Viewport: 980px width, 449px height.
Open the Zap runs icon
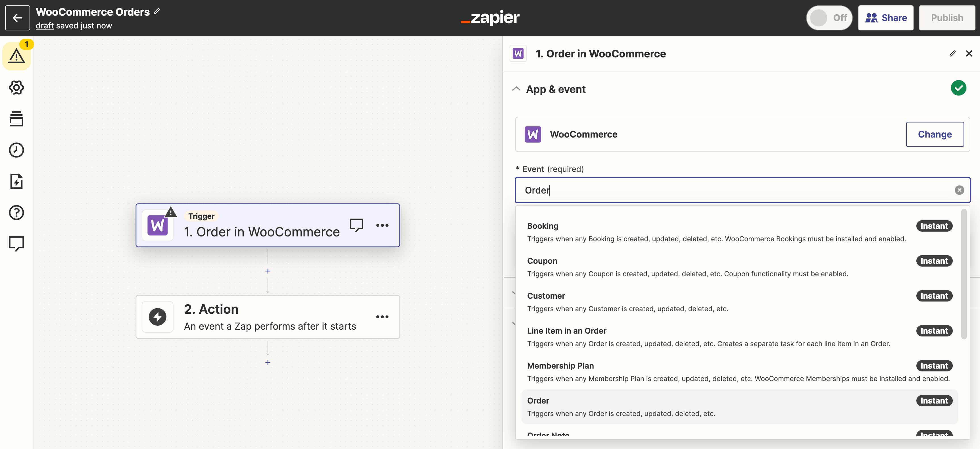pos(17,182)
